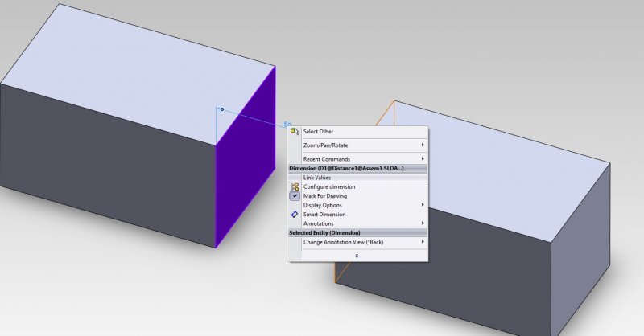Open Recent Commands submenu
The image size is (644, 336).
click(327, 159)
